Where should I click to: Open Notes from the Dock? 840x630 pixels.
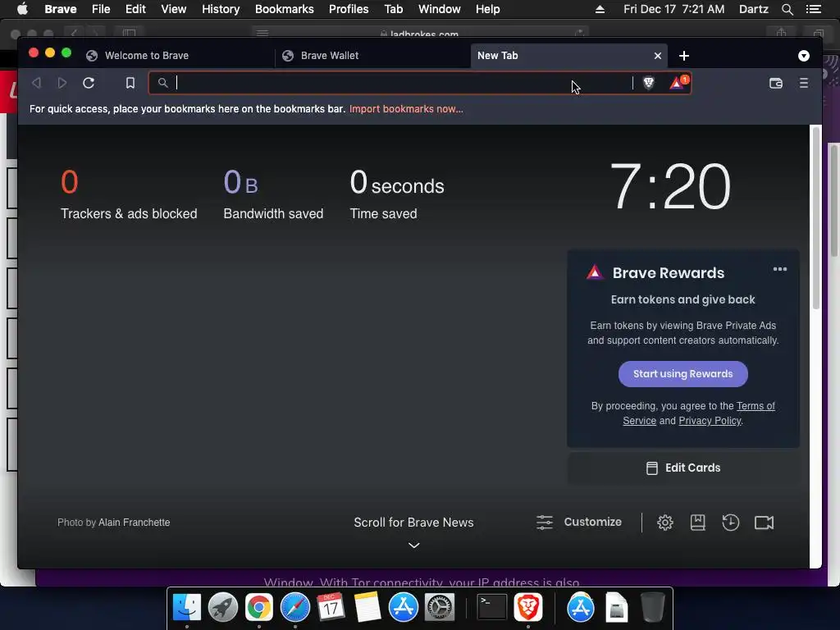pyautogui.click(x=367, y=608)
